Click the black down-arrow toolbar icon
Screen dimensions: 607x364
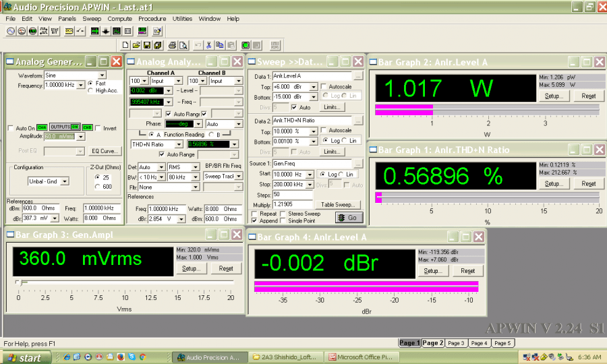105,31
